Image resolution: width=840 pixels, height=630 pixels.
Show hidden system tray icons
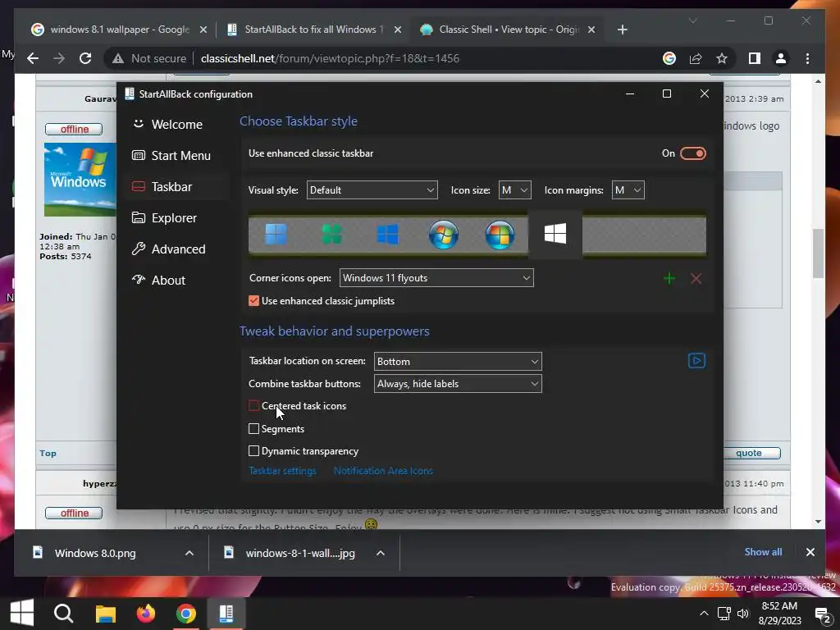[x=704, y=614]
